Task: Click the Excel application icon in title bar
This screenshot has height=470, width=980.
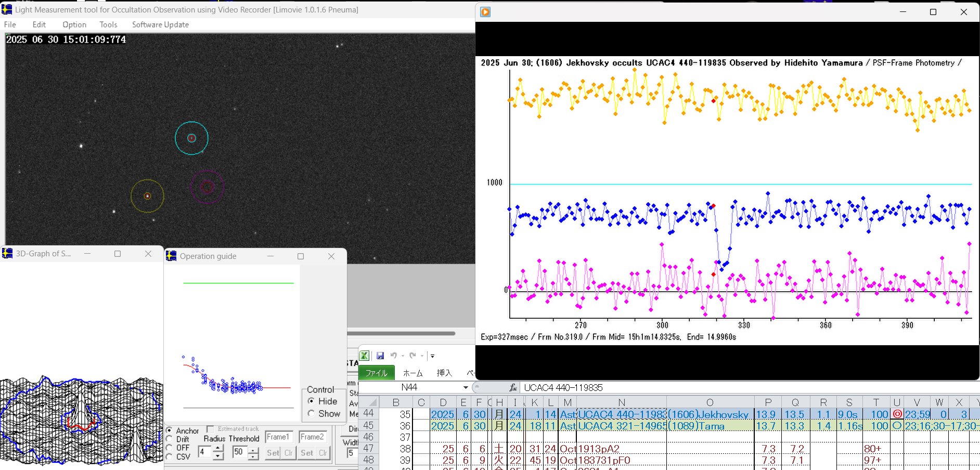Action: 364,356
